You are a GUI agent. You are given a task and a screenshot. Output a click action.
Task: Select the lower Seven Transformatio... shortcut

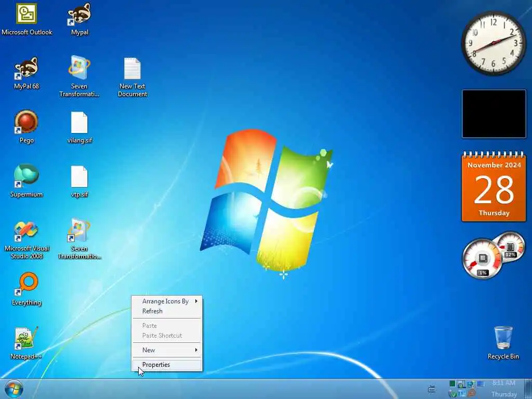tap(79, 239)
